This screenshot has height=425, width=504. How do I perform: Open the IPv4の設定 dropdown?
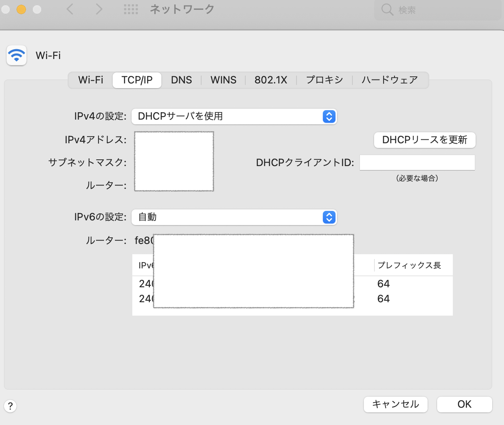point(234,116)
